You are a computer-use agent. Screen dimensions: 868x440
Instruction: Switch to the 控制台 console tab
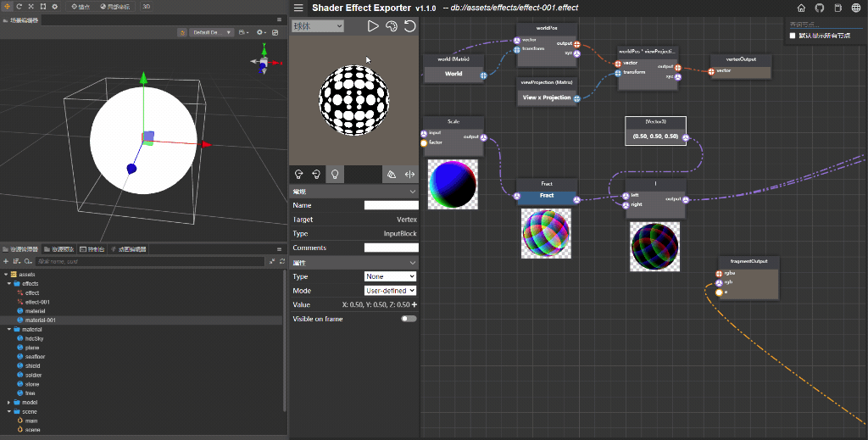point(92,249)
